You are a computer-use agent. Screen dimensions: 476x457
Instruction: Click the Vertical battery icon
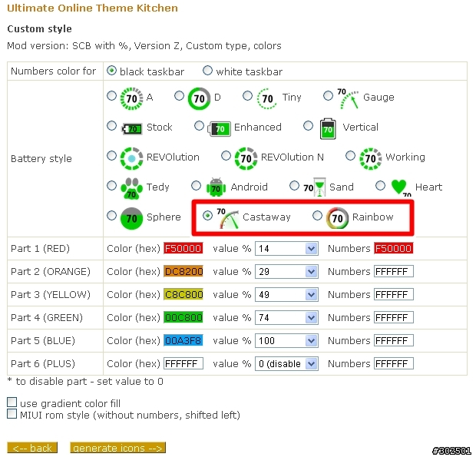pyautogui.click(x=328, y=129)
